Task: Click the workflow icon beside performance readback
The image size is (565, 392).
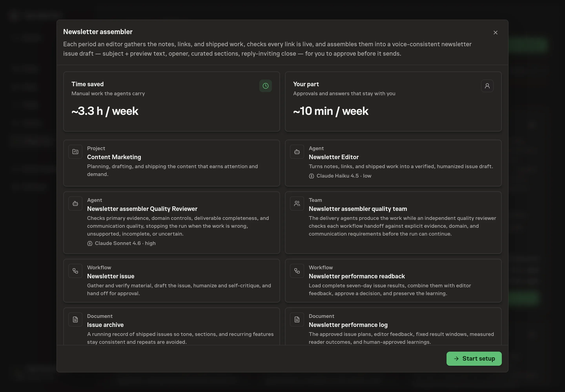Action: point(297,271)
